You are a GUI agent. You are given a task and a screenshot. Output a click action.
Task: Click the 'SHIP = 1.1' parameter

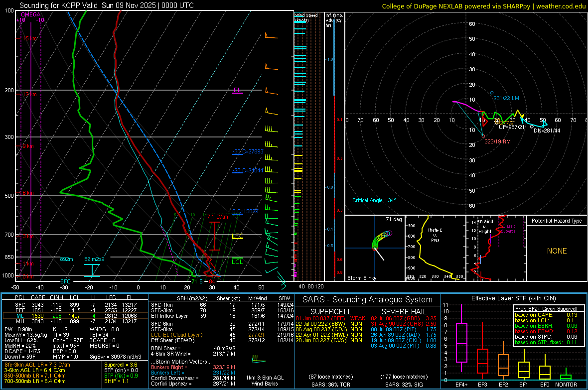pos(117,381)
